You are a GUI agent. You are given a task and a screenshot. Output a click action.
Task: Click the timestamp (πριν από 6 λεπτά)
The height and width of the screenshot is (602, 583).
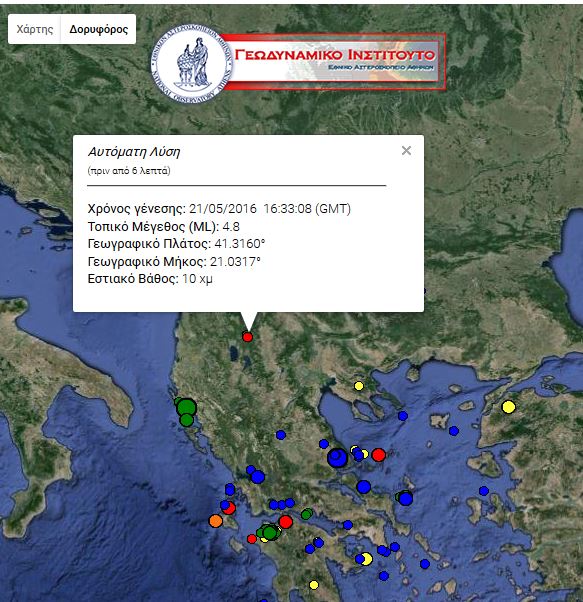coord(129,170)
